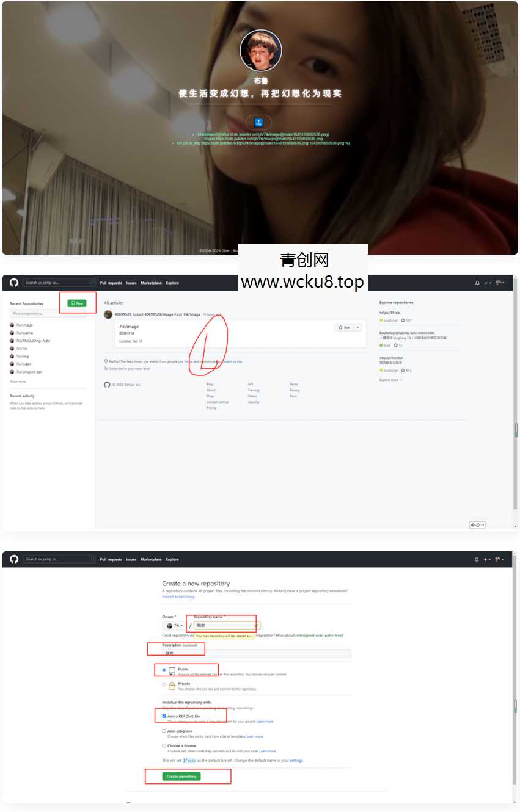Click the keyboard shortcuts icon at bottom right
This screenshot has width=520, height=812.
click(477, 524)
